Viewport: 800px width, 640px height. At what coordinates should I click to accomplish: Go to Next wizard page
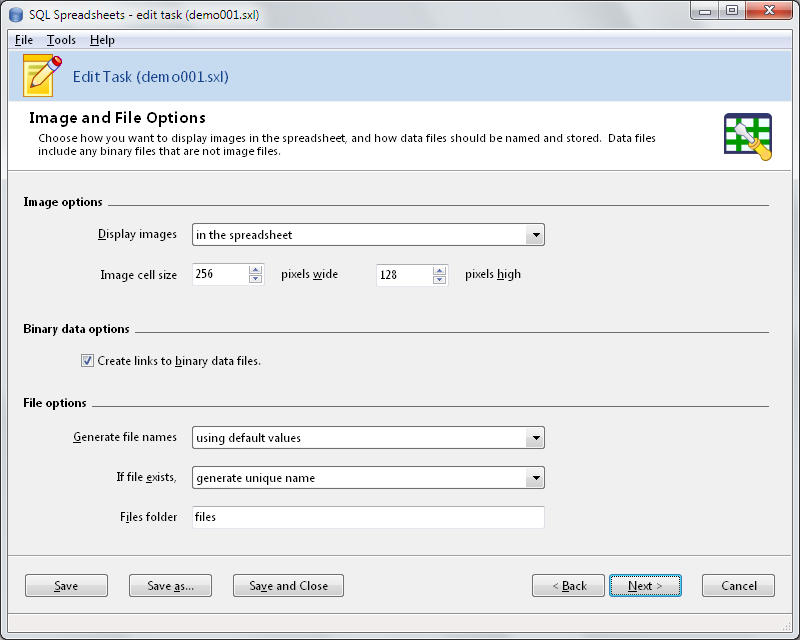645,586
